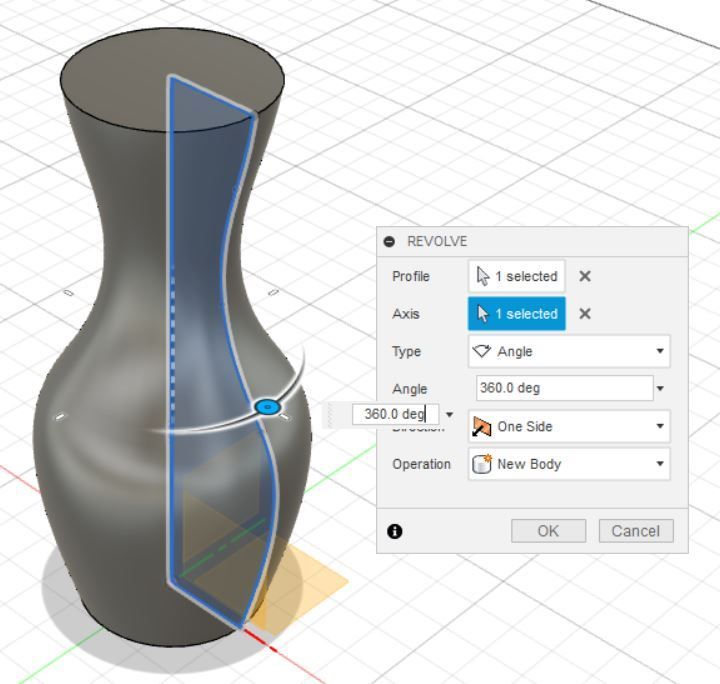Click the info icon in REVOLVE dialog
Screen dimensions: 720x684
tap(394, 532)
